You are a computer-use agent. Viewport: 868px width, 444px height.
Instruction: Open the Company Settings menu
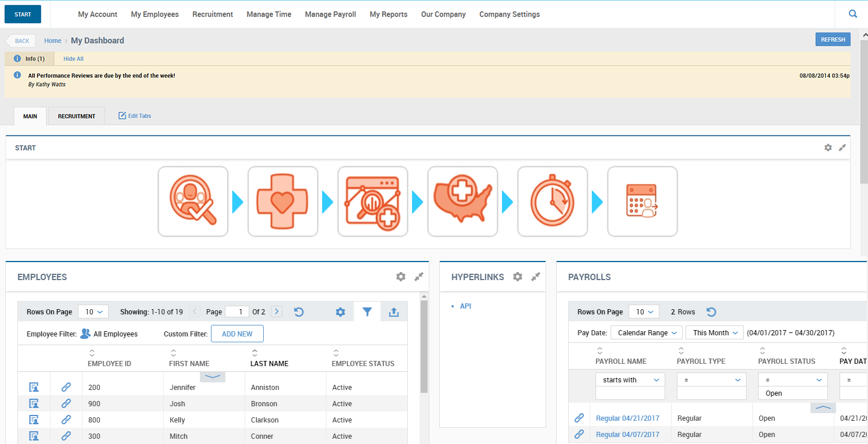tap(510, 14)
